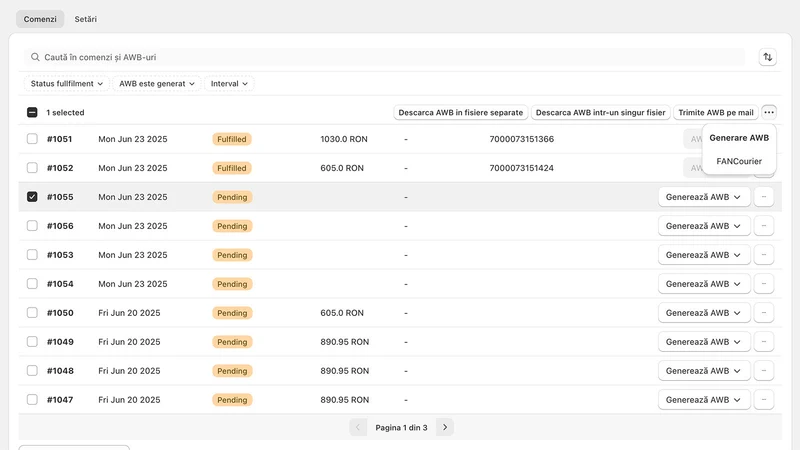Click order number #1051
This screenshot has height=450, width=800.
pos(60,139)
